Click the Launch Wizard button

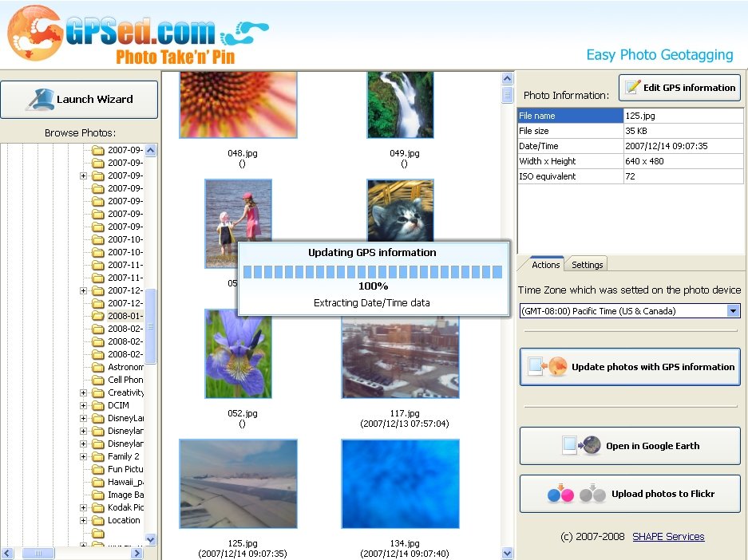click(79, 99)
